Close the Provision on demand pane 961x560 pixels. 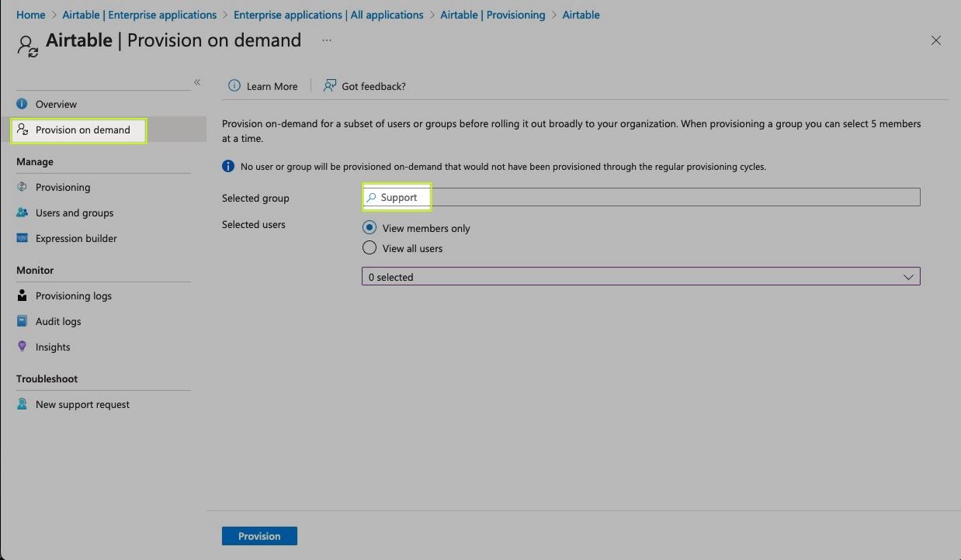click(x=936, y=40)
